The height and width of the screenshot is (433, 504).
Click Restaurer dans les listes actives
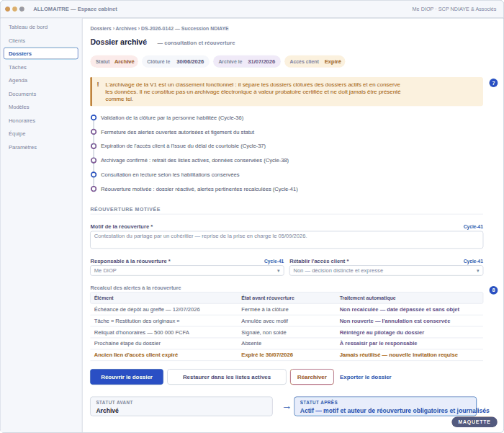click(x=227, y=377)
